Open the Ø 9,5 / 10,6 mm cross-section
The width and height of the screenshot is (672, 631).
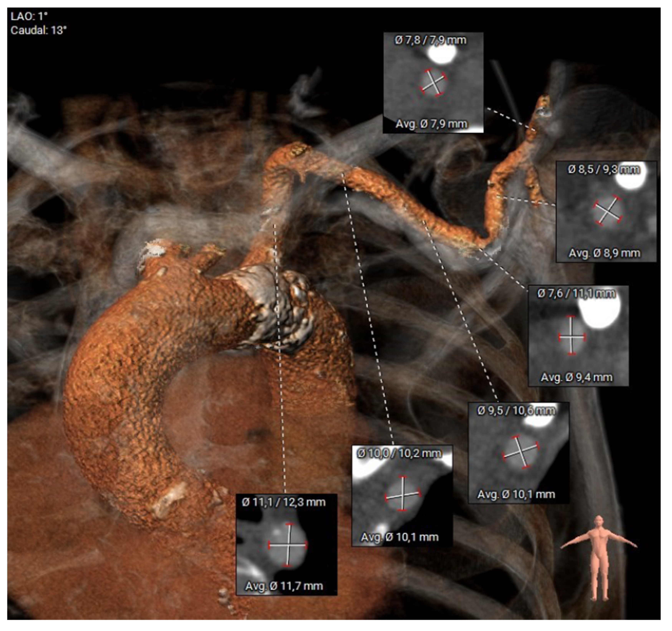[519, 453]
